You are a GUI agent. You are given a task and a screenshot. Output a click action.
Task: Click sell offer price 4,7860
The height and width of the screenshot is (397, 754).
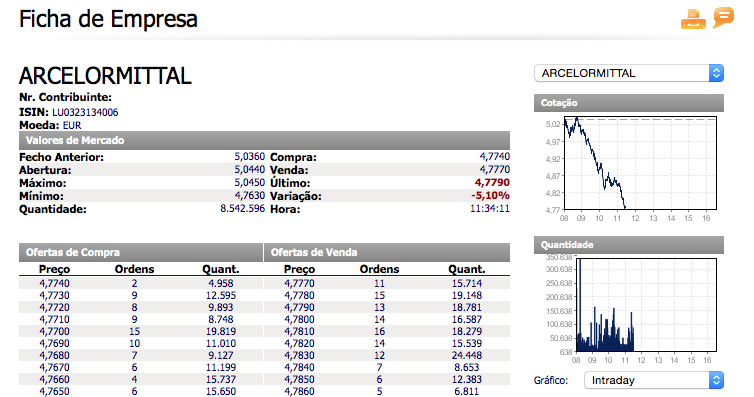click(x=299, y=391)
